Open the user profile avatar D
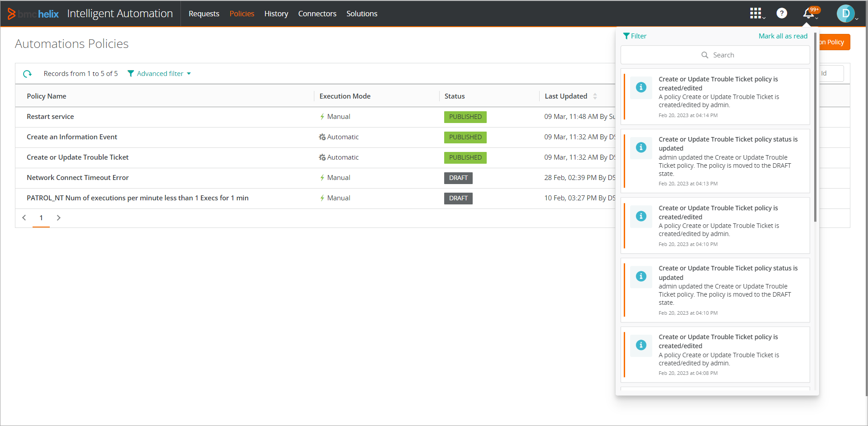868x426 pixels. 845,14
